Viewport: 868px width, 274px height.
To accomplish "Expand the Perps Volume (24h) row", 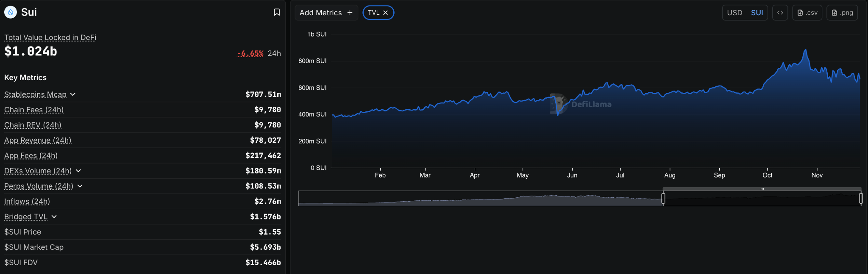I will [80, 186].
